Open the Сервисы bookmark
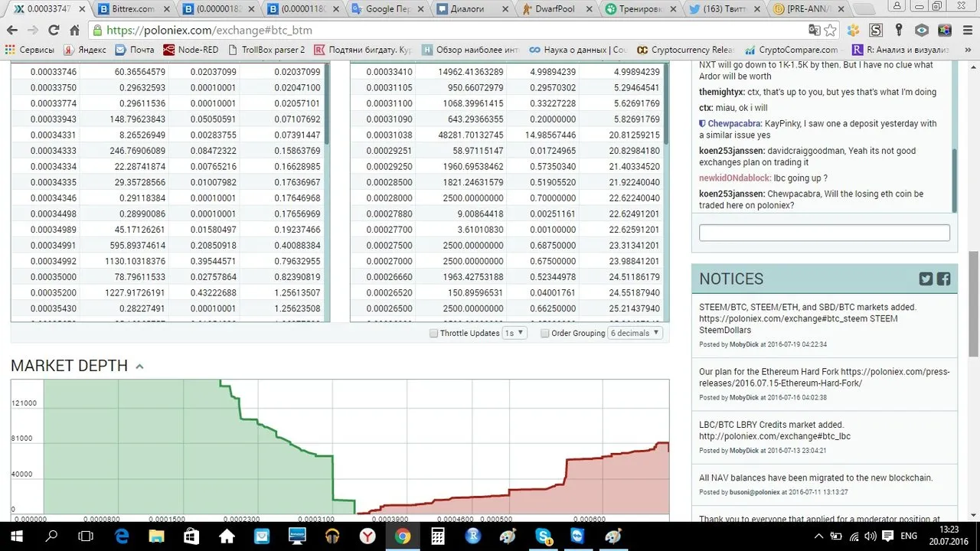The width and height of the screenshot is (980, 551). 29,50
